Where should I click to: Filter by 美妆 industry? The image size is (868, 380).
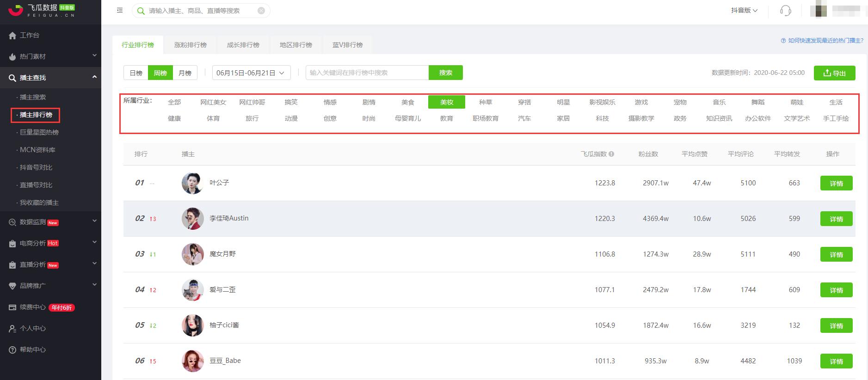click(x=447, y=102)
